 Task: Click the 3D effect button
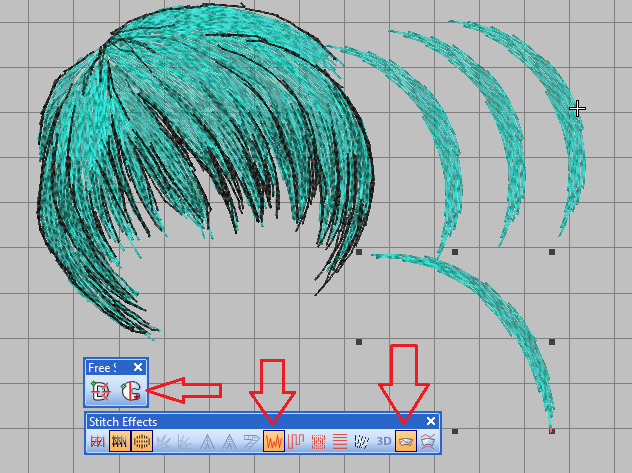pyautogui.click(x=384, y=442)
